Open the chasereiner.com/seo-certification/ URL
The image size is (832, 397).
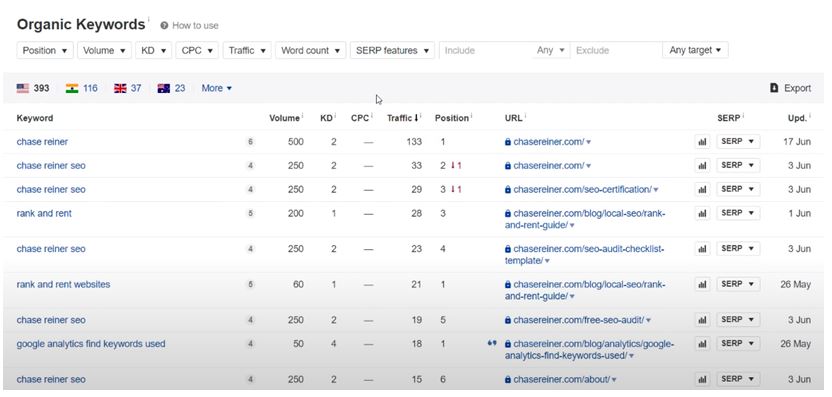(582, 189)
